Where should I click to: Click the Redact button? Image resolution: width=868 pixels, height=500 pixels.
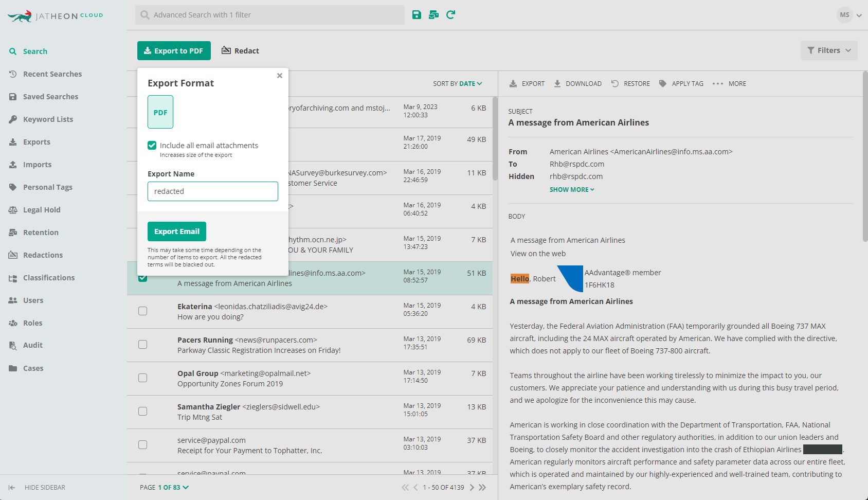point(240,50)
